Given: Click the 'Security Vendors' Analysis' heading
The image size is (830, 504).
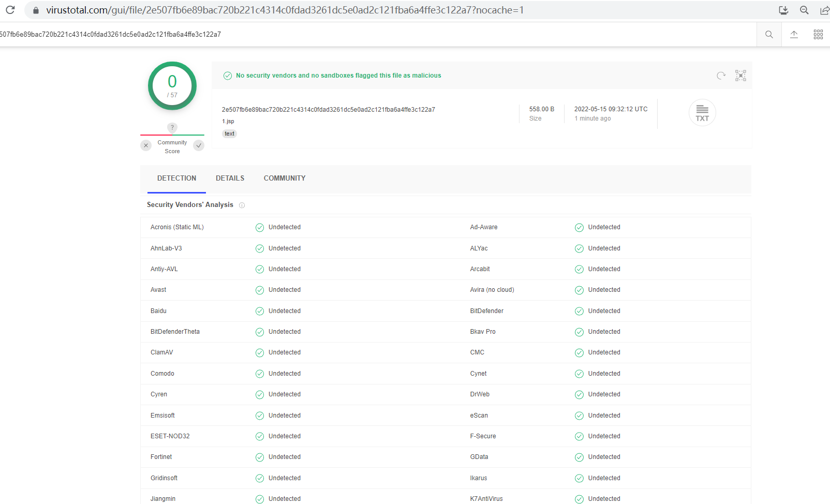Looking at the screenshot, I should [x=190, y=205].
